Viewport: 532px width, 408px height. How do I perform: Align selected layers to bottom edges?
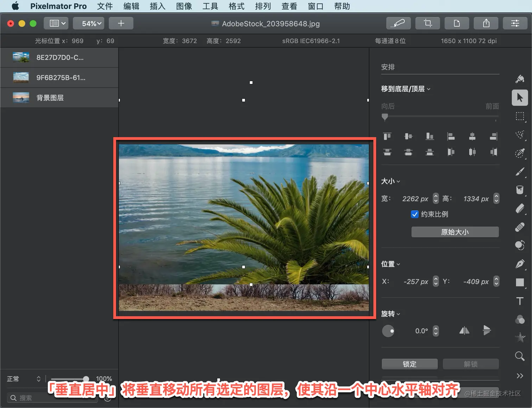[430, 136]
